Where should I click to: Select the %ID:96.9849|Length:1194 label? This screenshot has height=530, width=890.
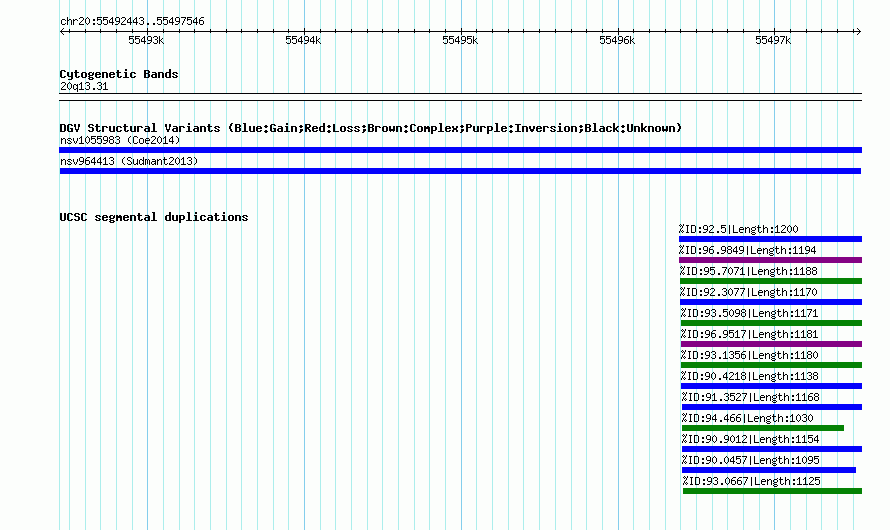748,250
